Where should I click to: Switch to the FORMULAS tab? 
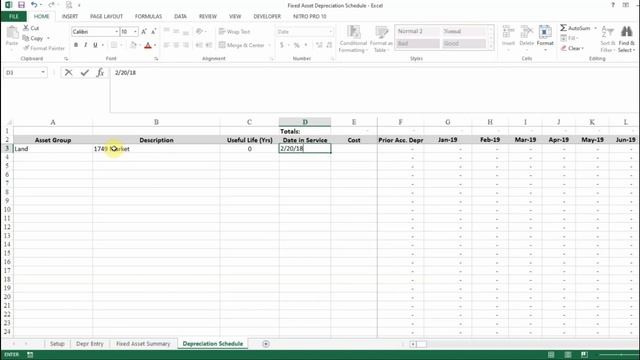(148, 16)
